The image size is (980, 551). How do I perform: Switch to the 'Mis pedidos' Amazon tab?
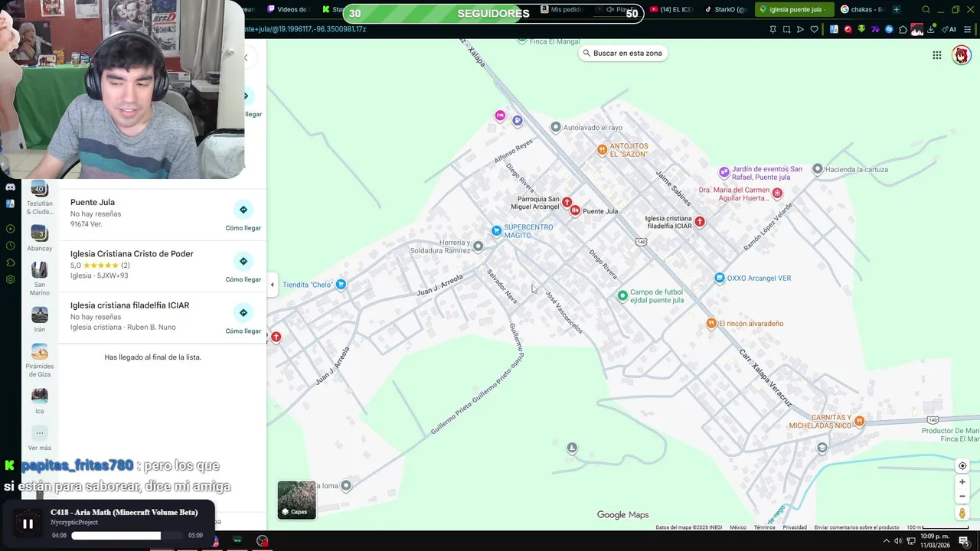pyautogui.click(x=561, y=9)
